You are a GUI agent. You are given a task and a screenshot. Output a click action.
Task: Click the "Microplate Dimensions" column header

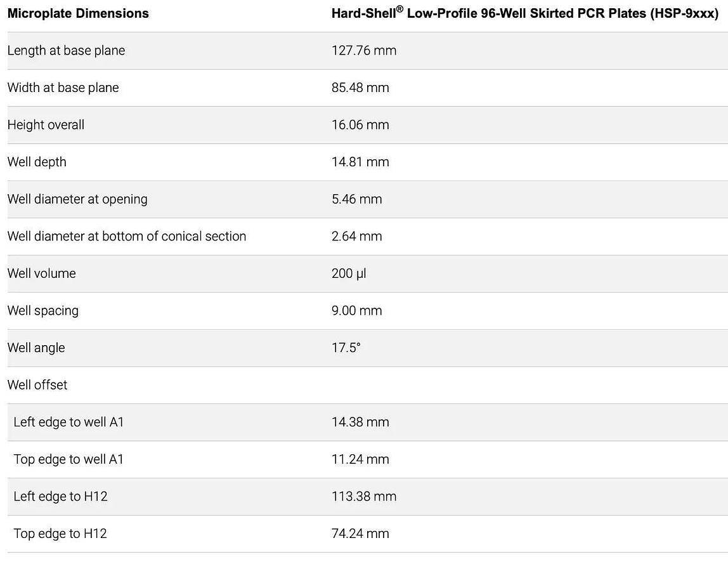[x=78, y=13]
